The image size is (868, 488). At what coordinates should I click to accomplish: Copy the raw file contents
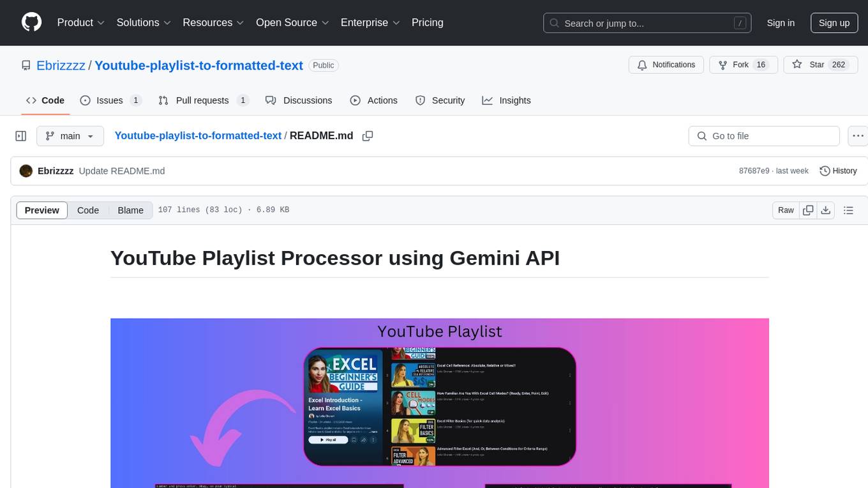tap(808, 210)
